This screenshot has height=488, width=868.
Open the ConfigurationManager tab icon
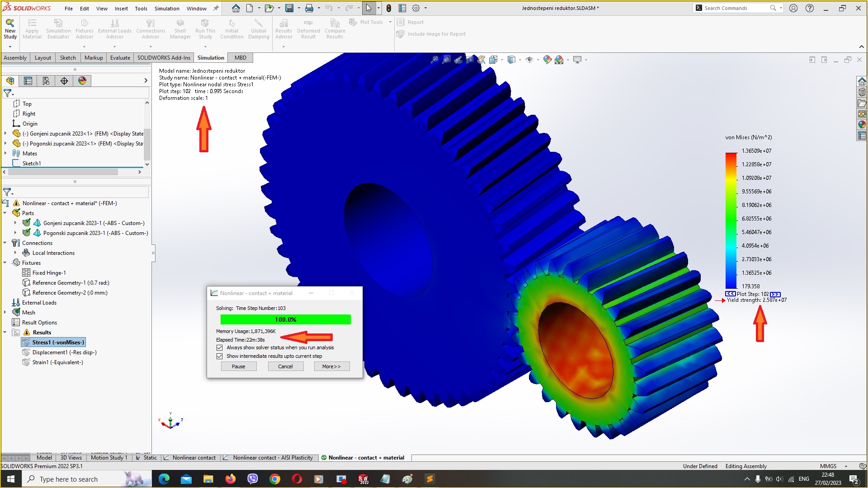pyautogui.click(x=46, y=81)
